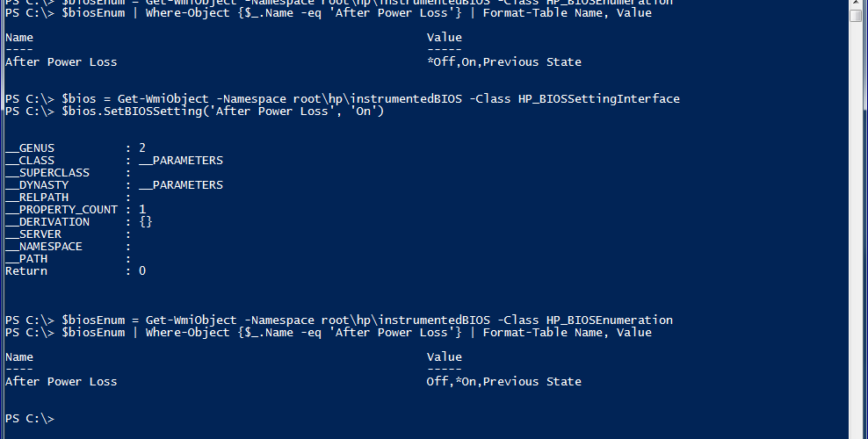Click the 'Off,*On,Previous State' value

point(503,382)
